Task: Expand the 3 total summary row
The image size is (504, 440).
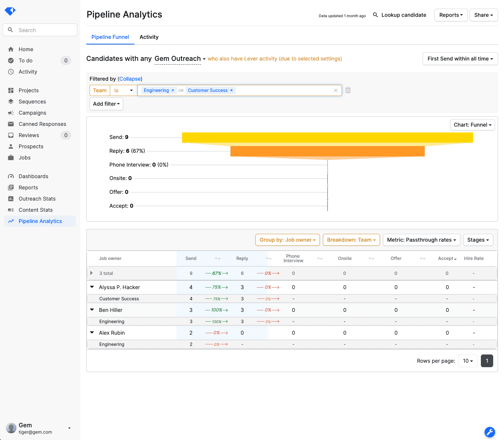Action: pyautogui.click(x=91, y=273)
